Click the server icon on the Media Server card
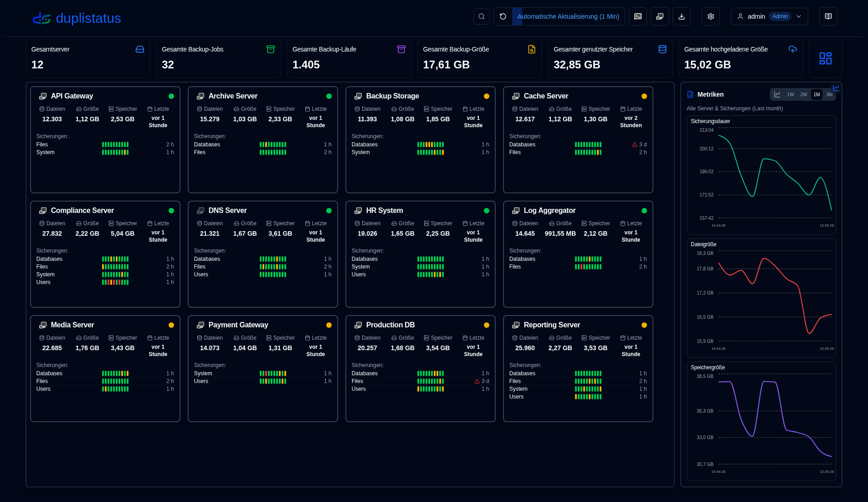Viewport: 868px width, 502px height. click(43, 325)
